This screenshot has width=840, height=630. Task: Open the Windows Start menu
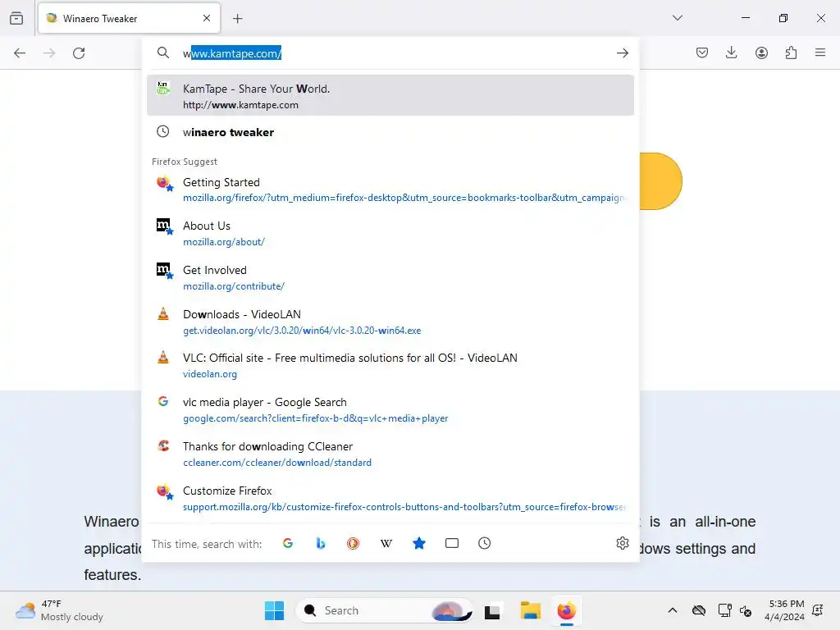[x=274, y=610]
